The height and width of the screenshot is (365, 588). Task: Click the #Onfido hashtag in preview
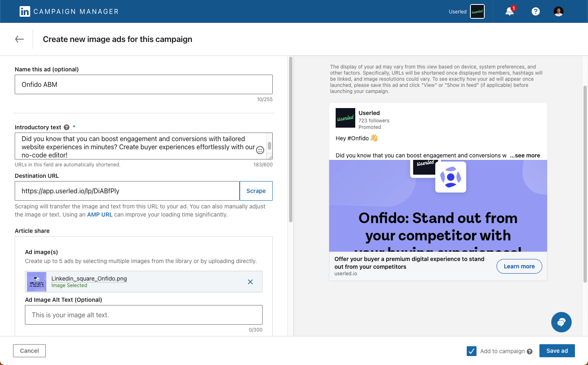tap(358, 138)
